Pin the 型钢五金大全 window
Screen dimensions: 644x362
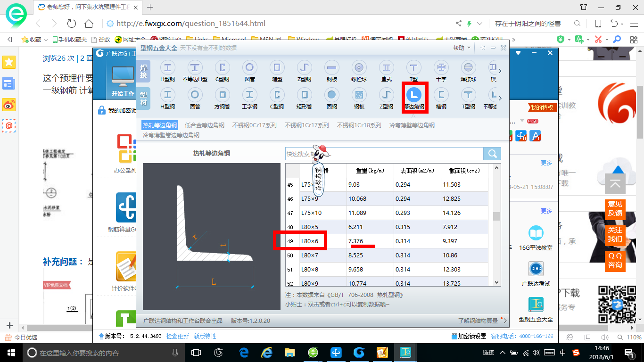[x=483, y=48]
